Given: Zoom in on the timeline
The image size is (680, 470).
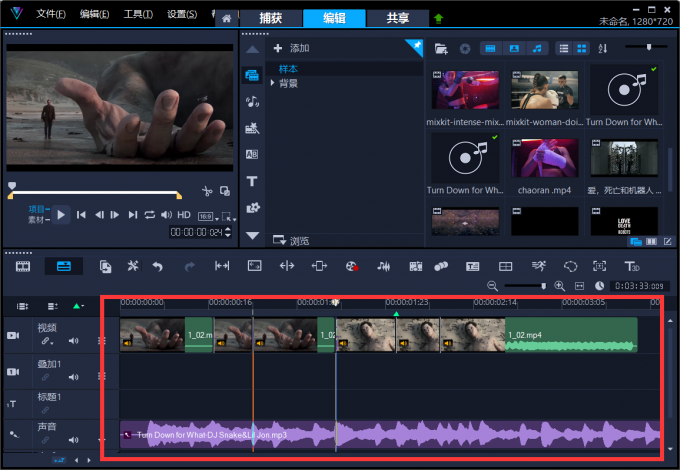Looking at the screenshot, I should tap(559, 286).
